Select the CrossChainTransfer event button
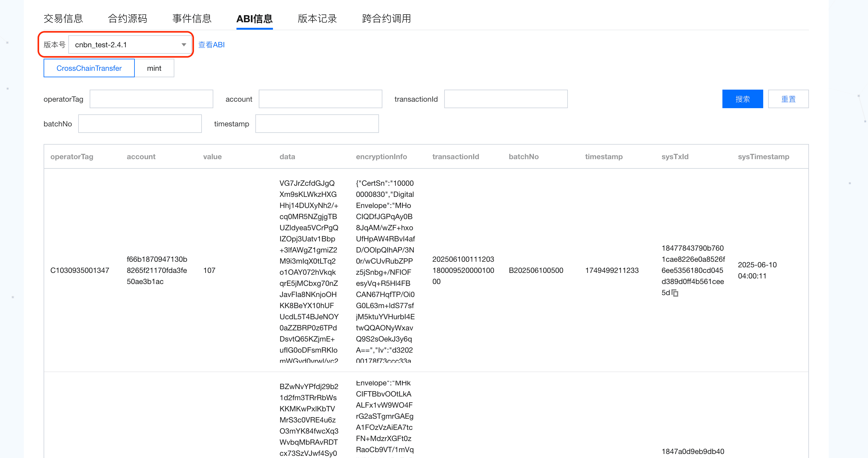Image resolution: width=868 pixels, height=458 pixels. pyautogui.click(x=89, y=68)
